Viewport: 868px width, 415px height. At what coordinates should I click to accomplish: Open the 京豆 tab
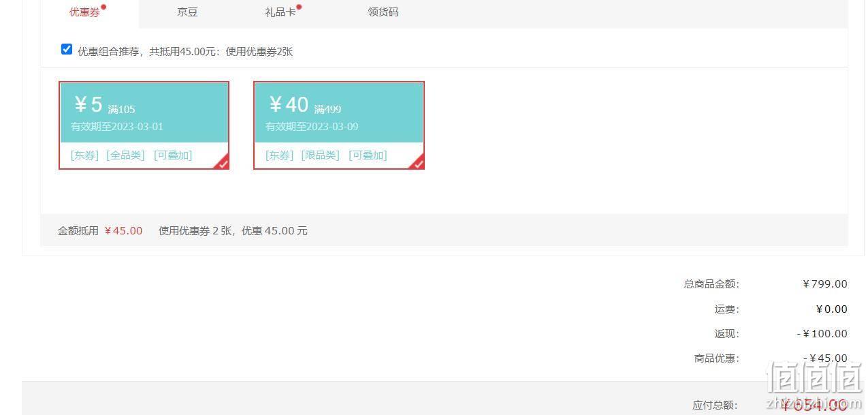187,12
